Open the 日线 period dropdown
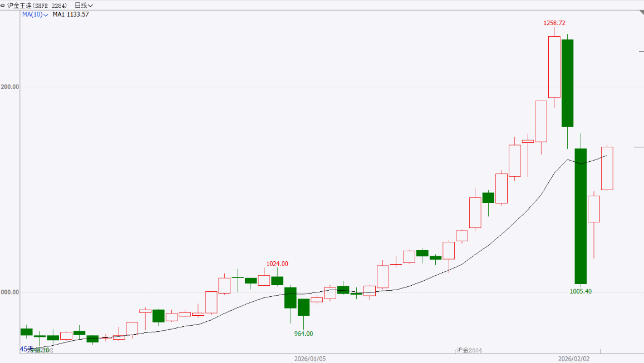 point(84,5)
